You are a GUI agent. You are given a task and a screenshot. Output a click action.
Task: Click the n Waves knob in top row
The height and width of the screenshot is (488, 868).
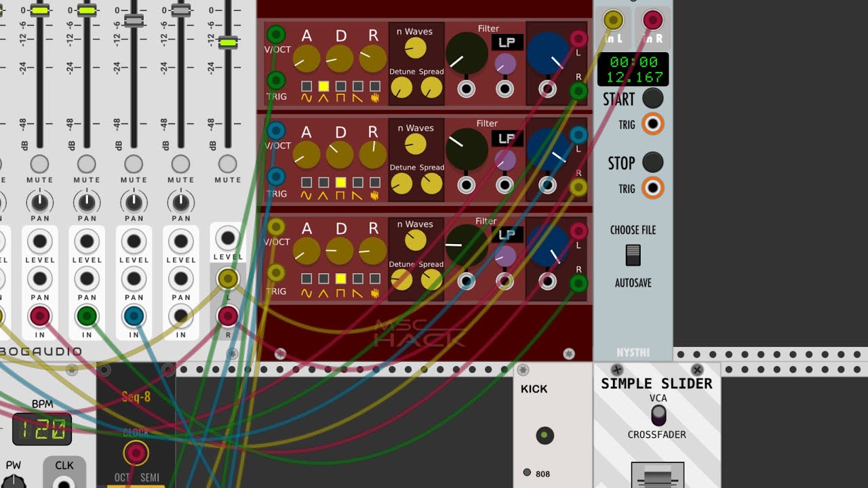[x=415, y=48]
